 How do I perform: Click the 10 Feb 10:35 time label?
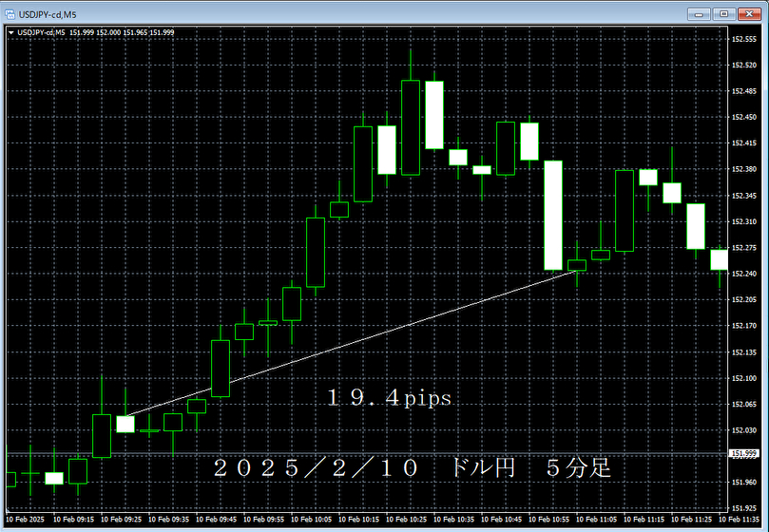454,520
